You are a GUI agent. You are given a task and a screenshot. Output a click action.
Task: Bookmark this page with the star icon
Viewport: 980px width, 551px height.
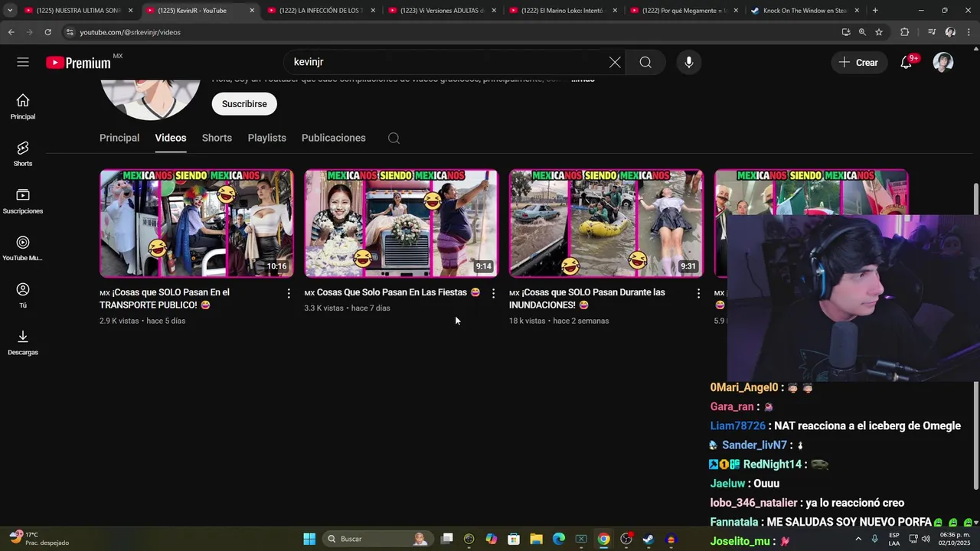point(879,32)
